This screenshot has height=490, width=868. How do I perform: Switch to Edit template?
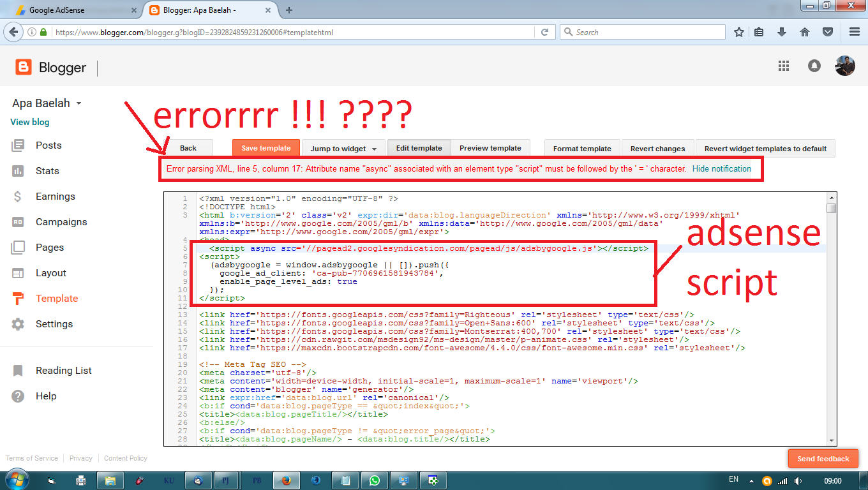(419, 148)
